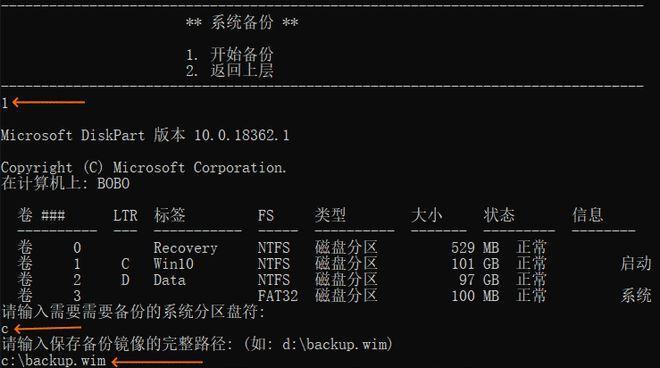Click the '1. 开始备份' menu option
660x368 pixels.
pos(229,54)
